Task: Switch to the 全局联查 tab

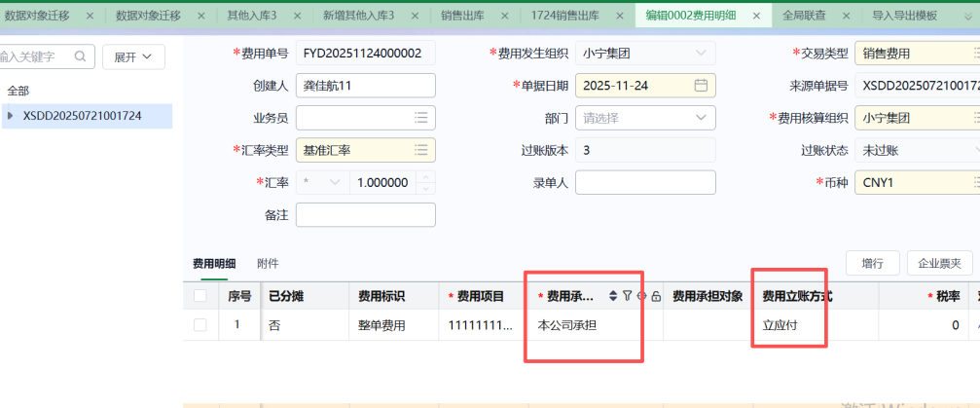Action: 804,17
